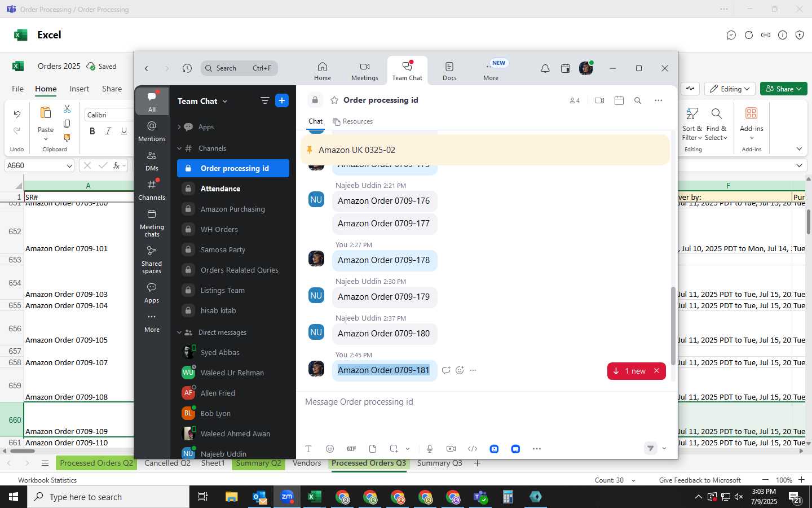
Task: Open File Explorer from the taskbar
Action: pos(232,497)
